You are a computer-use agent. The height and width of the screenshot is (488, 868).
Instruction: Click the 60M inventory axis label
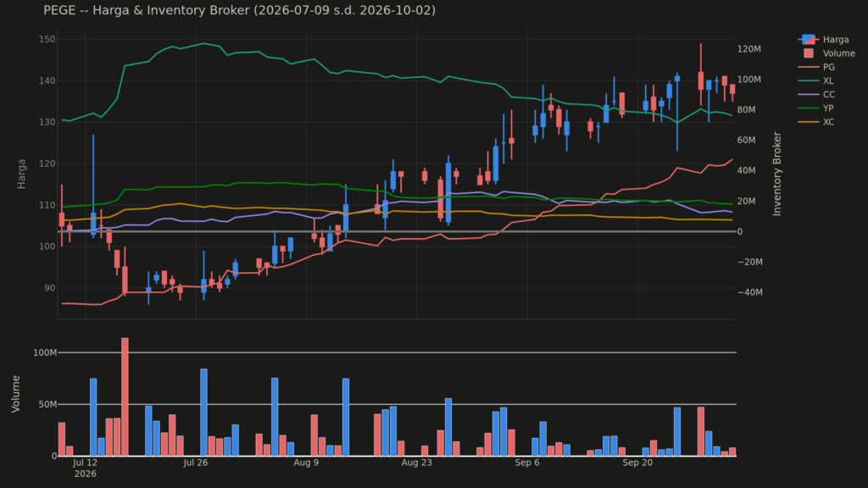tap(747, 141)
